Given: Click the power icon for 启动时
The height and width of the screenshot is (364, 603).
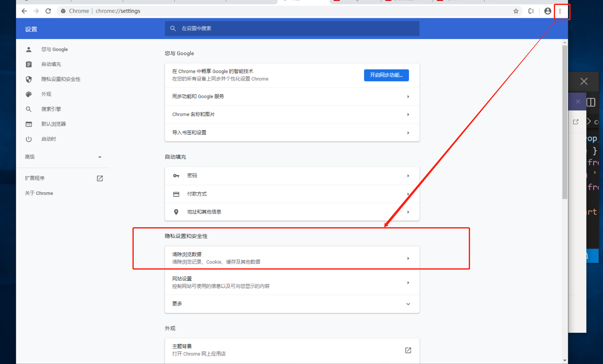Looking at the screenshot, I should pyautogui.click(x=29, y=139).
